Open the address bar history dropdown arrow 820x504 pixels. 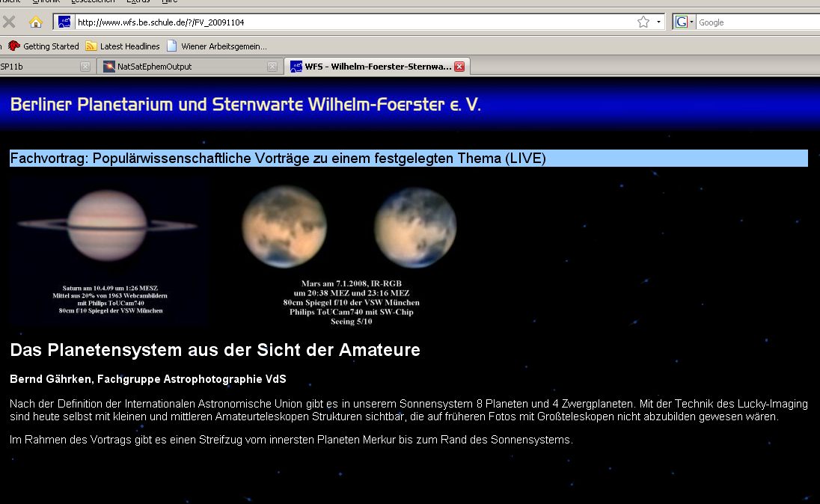(658, 22)
